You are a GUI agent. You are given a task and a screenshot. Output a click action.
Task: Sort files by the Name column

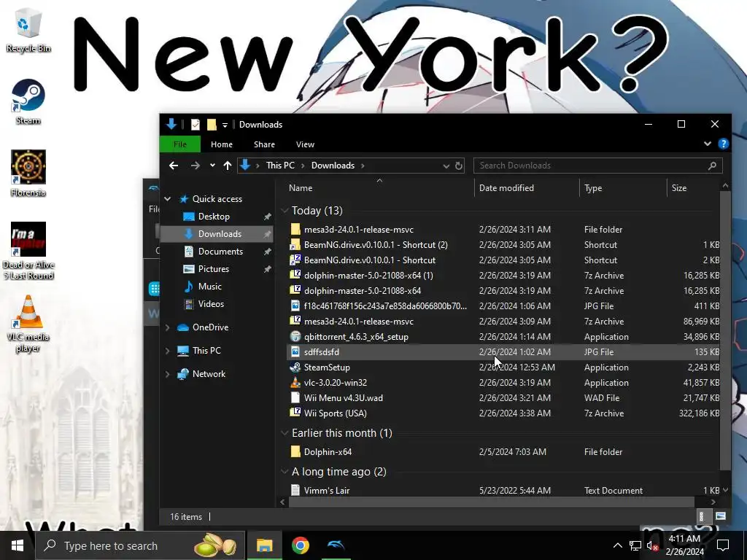[x=301, y=188]
